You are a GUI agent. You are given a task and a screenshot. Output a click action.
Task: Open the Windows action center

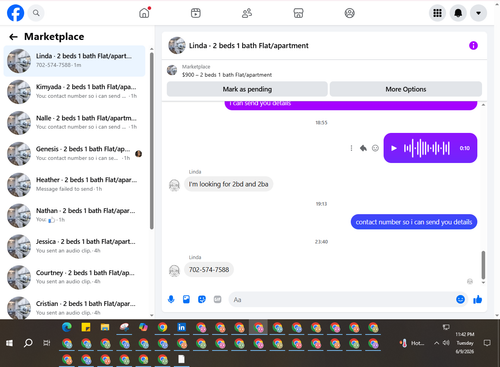point(487,343)
